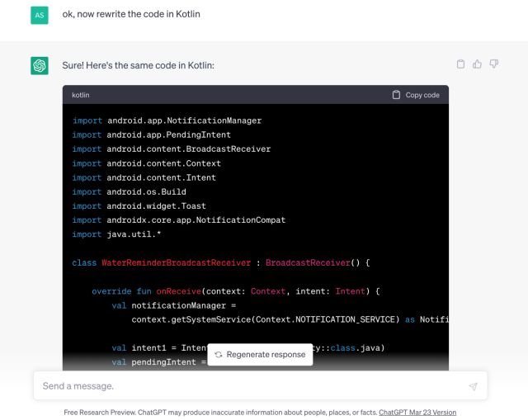Viewport: 528px width, 420px height.
Task: Give the response a thumbs up
Action: [477, 64]
